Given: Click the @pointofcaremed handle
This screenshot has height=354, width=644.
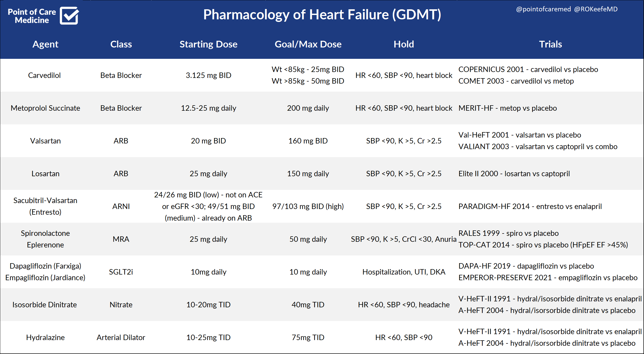Looking at the screenshot, I should point(543,9).
